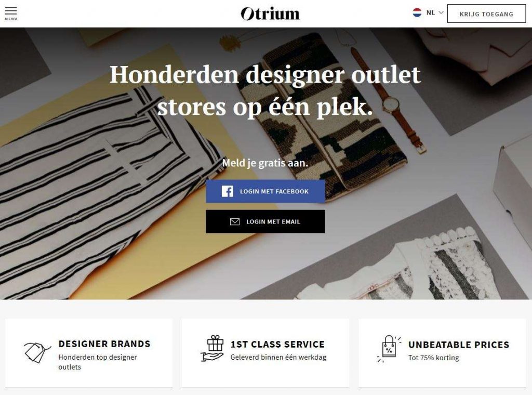Click the Otrium logo

point(270,14)
